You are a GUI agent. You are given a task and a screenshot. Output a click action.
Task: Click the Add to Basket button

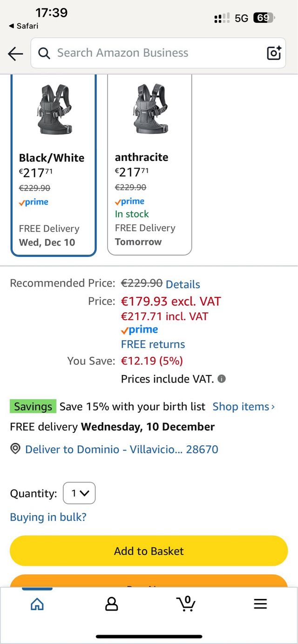[x=149, y=551]
